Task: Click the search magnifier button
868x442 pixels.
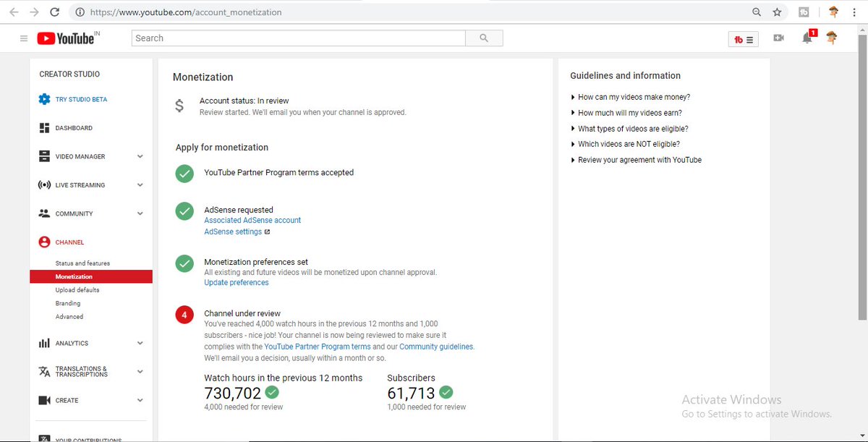Action: 484,38
